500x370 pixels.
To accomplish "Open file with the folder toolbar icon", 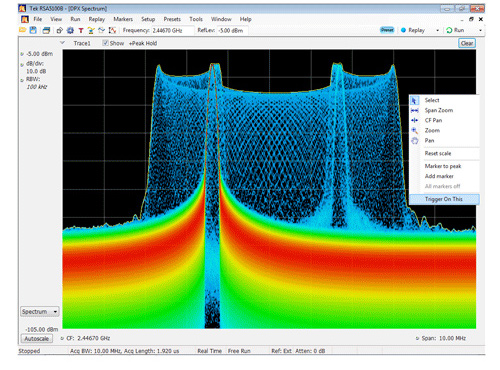I will click(x=23, y=30).
